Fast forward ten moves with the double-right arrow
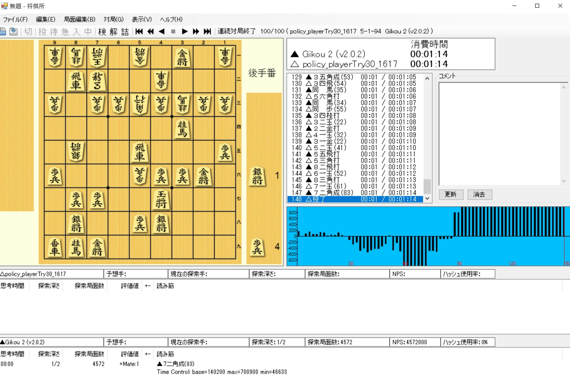570x392 pixels. coord(196,31)
